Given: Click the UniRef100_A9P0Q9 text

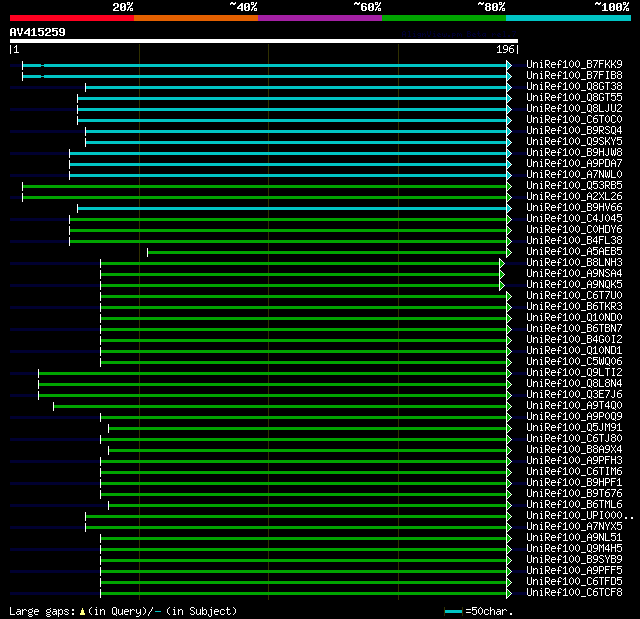Looking at the screenshot, I should coord(574,417).
